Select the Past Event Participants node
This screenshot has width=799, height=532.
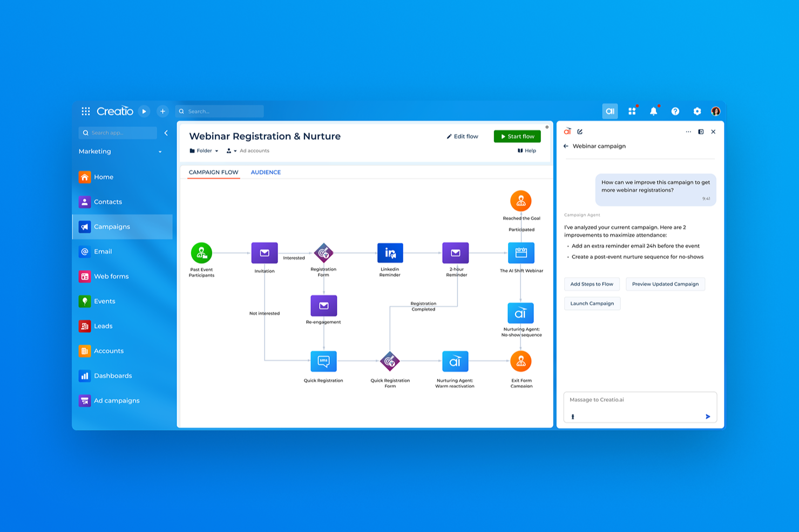tap(201, 253)
